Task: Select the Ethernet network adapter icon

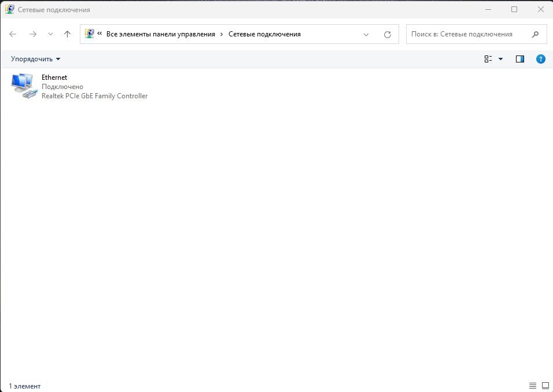Action: pos(24,86)
